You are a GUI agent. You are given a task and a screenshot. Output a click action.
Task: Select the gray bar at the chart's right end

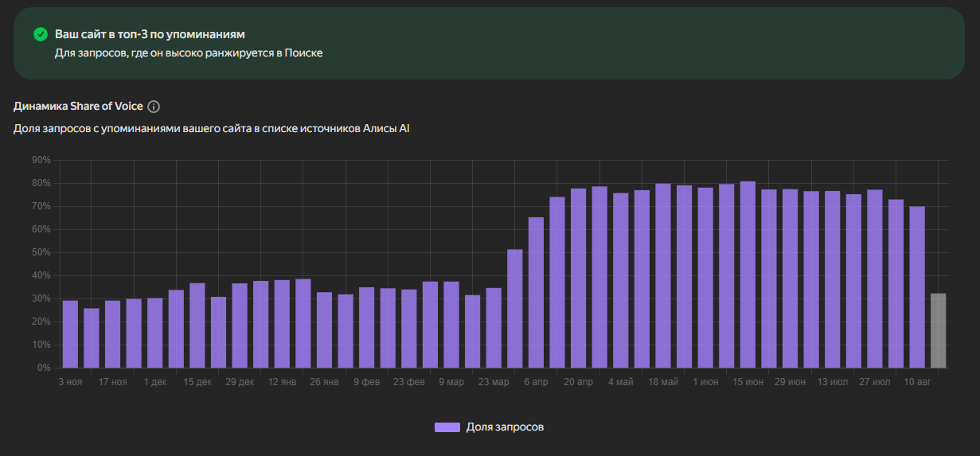point(939,331)
